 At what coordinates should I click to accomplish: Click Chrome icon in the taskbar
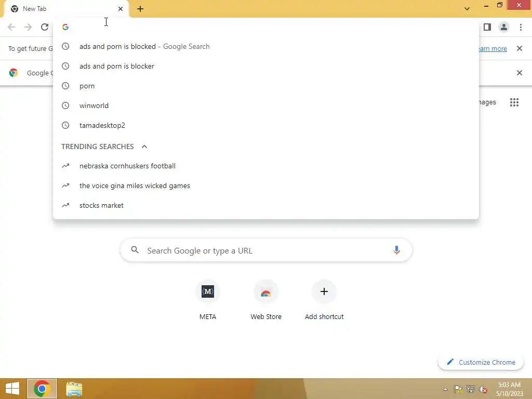coord(42,389)
